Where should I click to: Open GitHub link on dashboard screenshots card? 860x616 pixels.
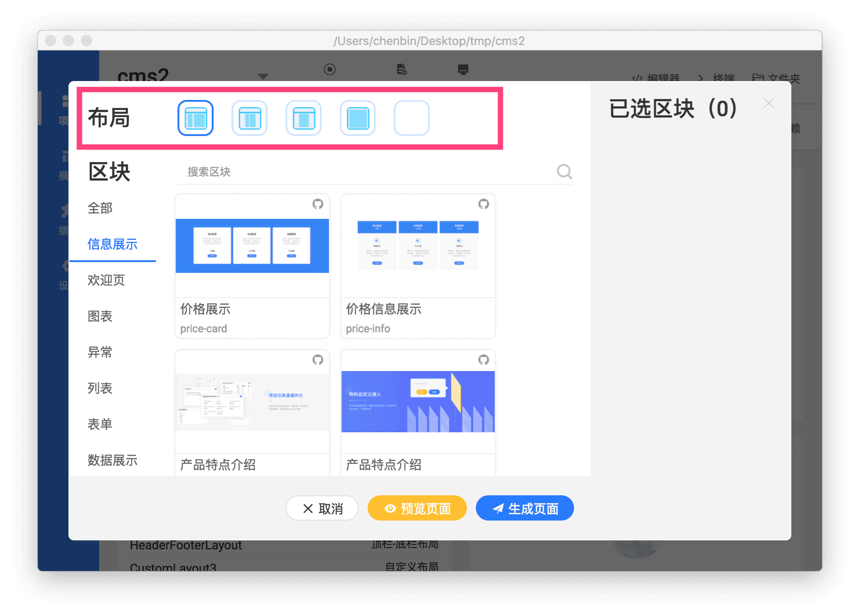(x=318, y=360)
